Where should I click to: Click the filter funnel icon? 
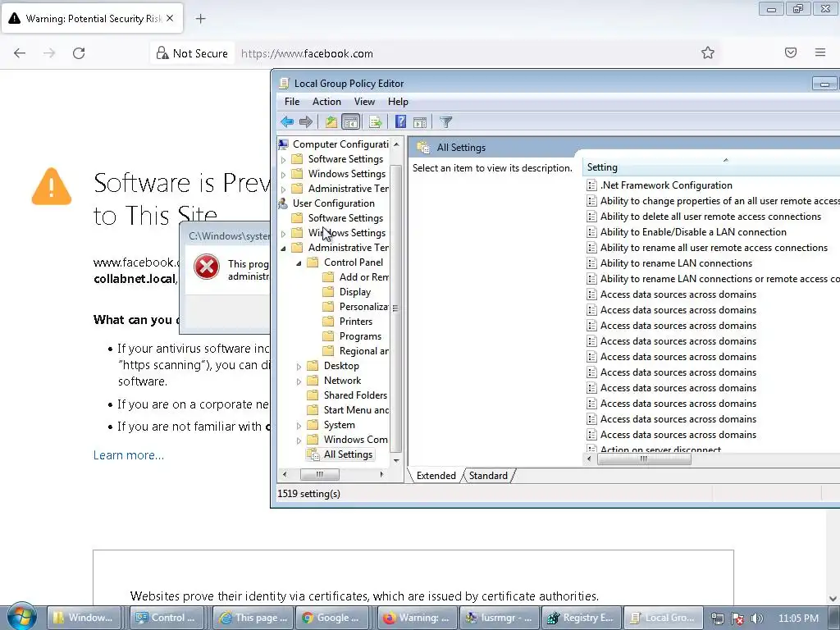445,122
